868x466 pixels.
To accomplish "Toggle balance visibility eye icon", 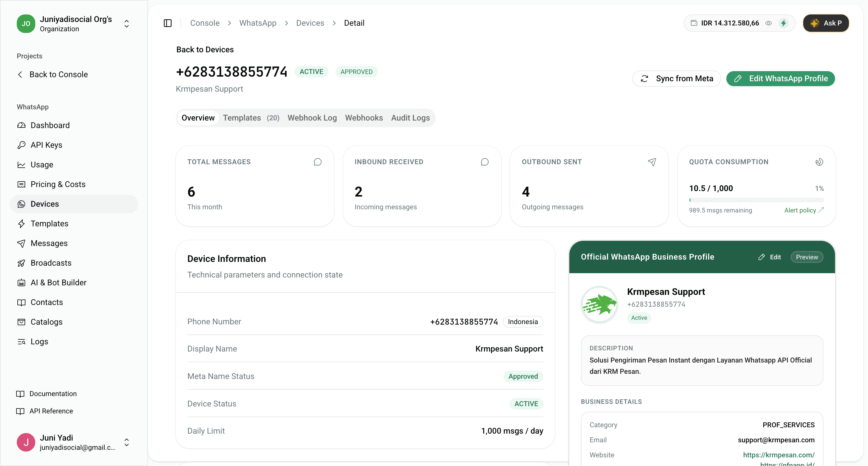I will [x=768, y=23].
